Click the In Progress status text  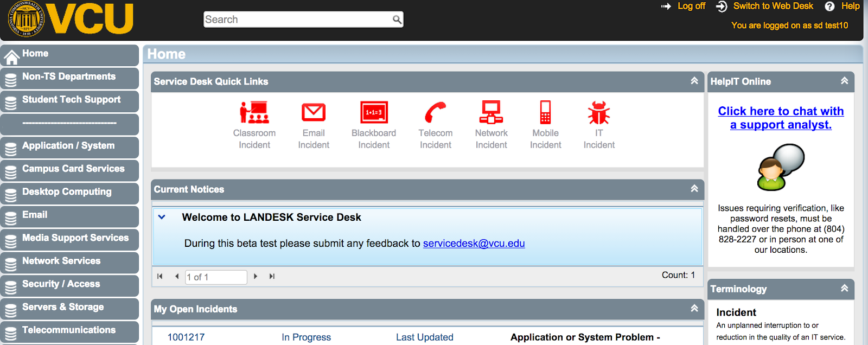306,337
